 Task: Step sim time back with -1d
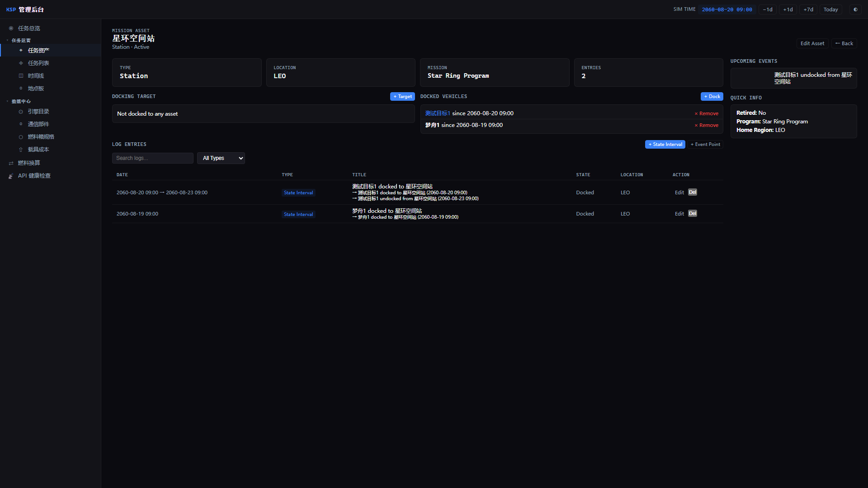[768, 9]
